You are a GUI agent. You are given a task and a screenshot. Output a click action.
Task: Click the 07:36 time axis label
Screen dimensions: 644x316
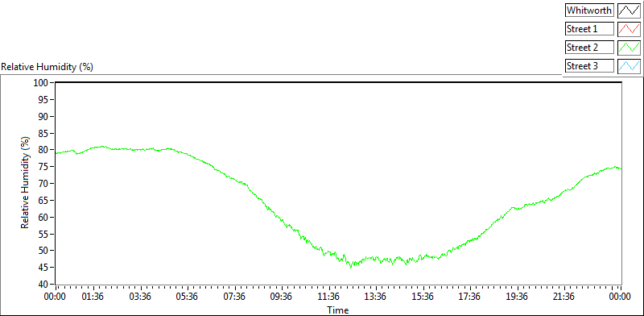[235, 297]
